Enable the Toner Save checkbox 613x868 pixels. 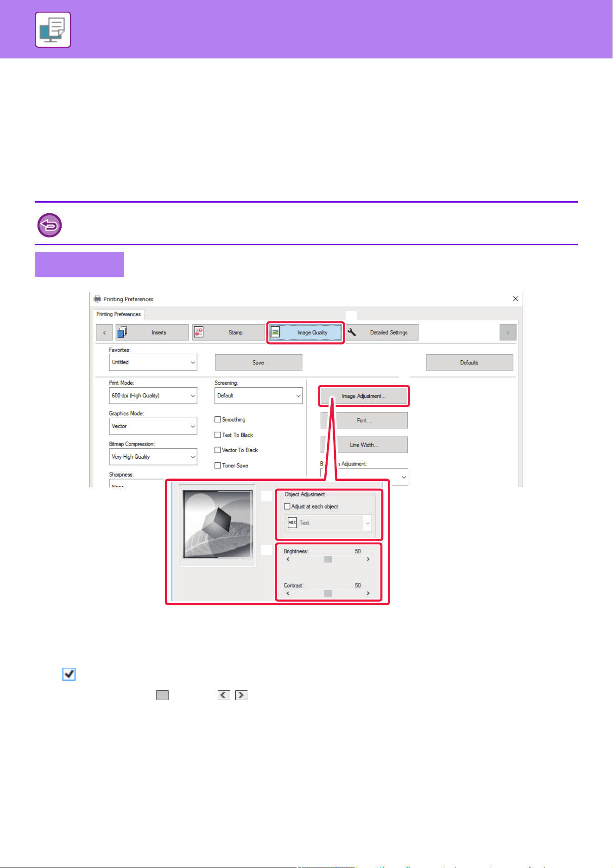click(x=217, y=466)
